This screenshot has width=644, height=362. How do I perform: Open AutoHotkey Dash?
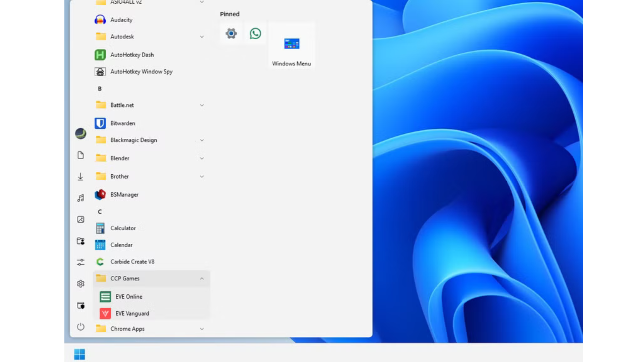132,55
